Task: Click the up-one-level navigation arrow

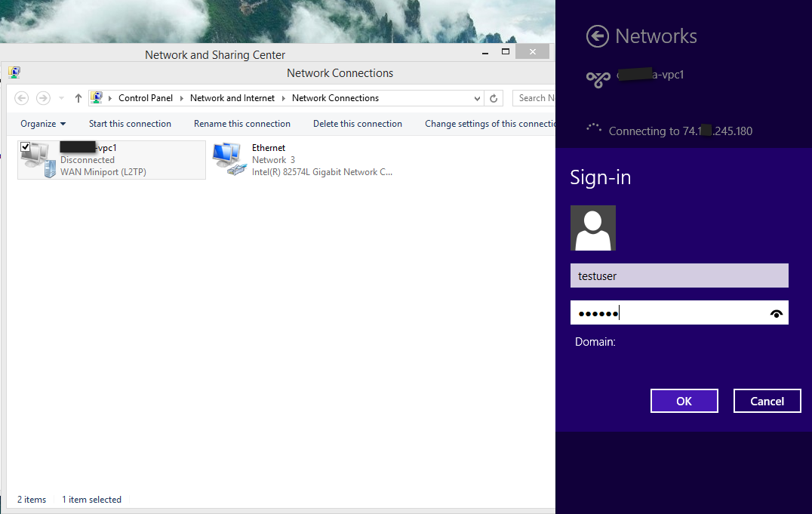Action: pos(78,97)
